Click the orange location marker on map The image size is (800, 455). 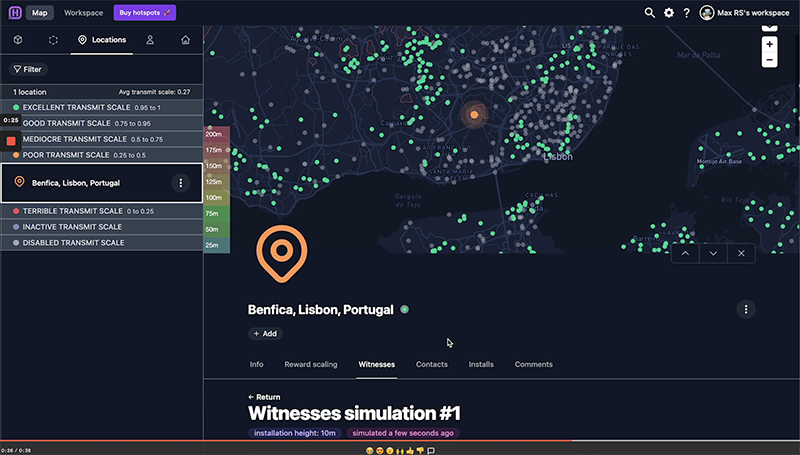click(474, 115)
